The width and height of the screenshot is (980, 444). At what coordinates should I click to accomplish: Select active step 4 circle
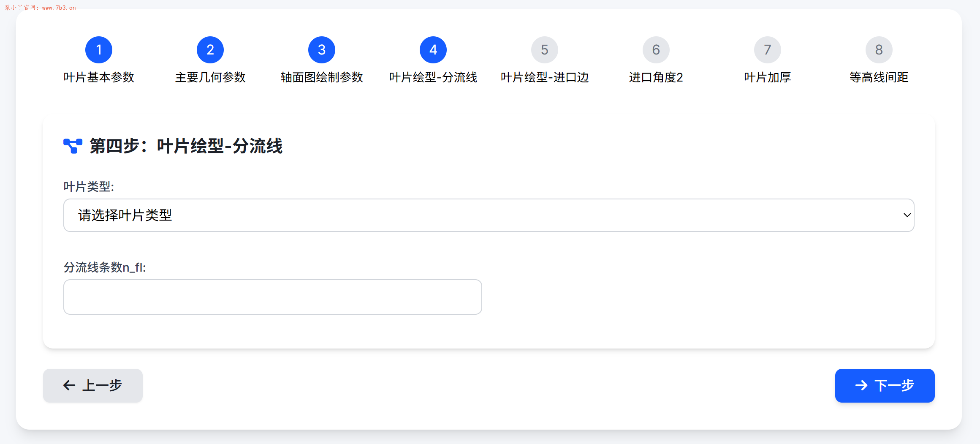(x=433, y=50)
